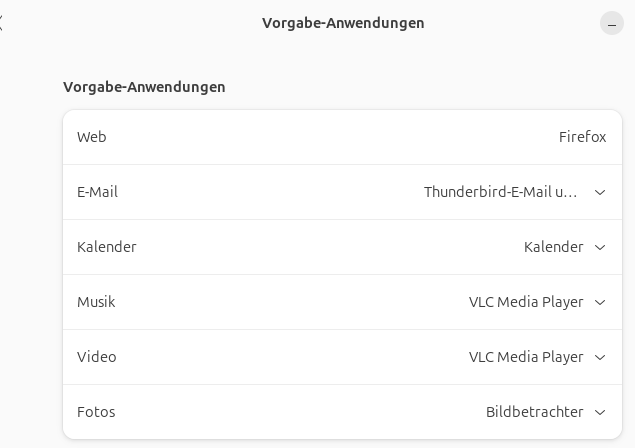635x448 pixels.
Task: Click the back arrow in the header
Action: click(3, 23)
